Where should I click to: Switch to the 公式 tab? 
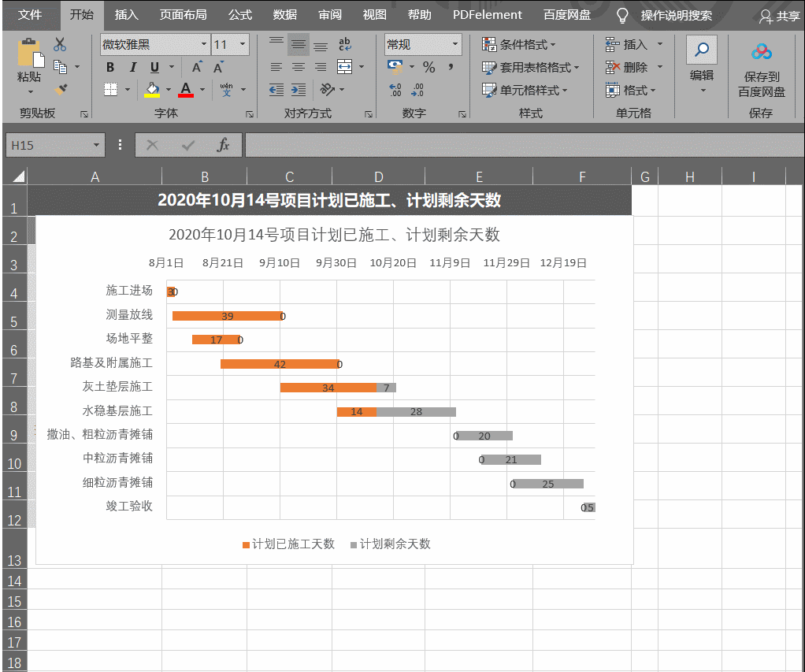click(239, 15)
